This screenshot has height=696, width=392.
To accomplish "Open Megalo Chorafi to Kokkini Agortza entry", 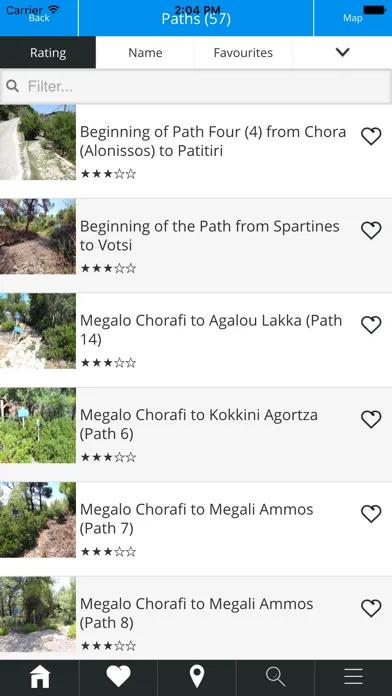I will click(196, 435).
